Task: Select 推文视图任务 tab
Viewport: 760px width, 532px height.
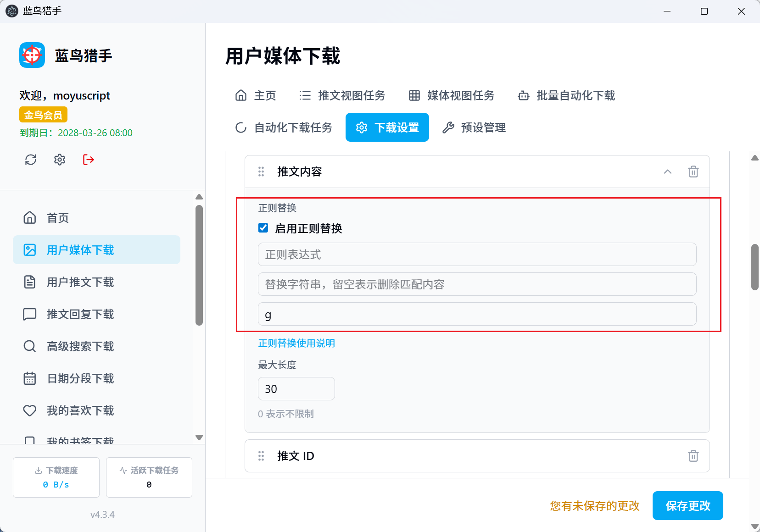Action: tap(342, 95)
